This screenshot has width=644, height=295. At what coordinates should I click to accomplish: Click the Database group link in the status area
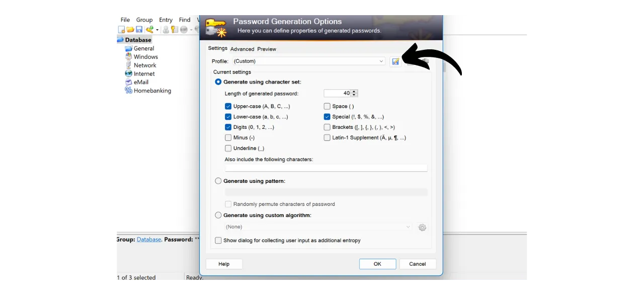149,239
